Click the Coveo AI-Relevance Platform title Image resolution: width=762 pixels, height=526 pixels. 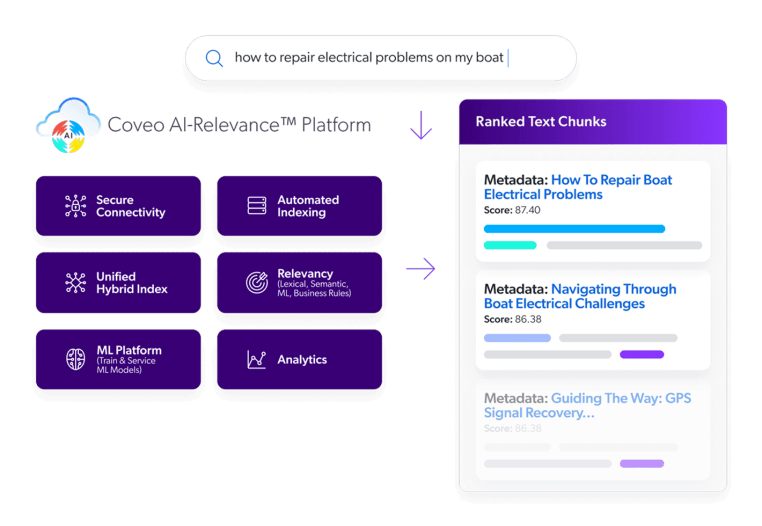click(x=238, y=126)
